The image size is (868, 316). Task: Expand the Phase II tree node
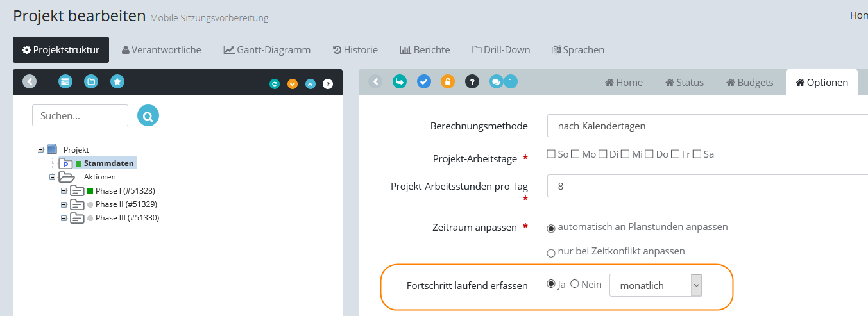click(64, 204)
